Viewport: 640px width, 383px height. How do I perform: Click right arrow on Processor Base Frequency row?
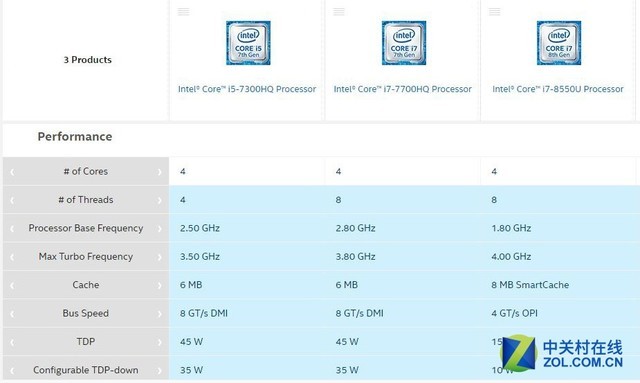[160, 229]
